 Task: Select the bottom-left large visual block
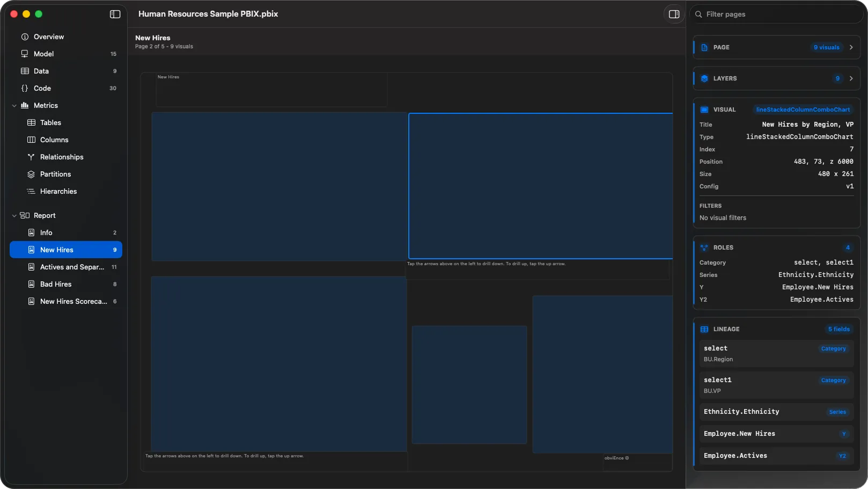[x=278, y=364]
